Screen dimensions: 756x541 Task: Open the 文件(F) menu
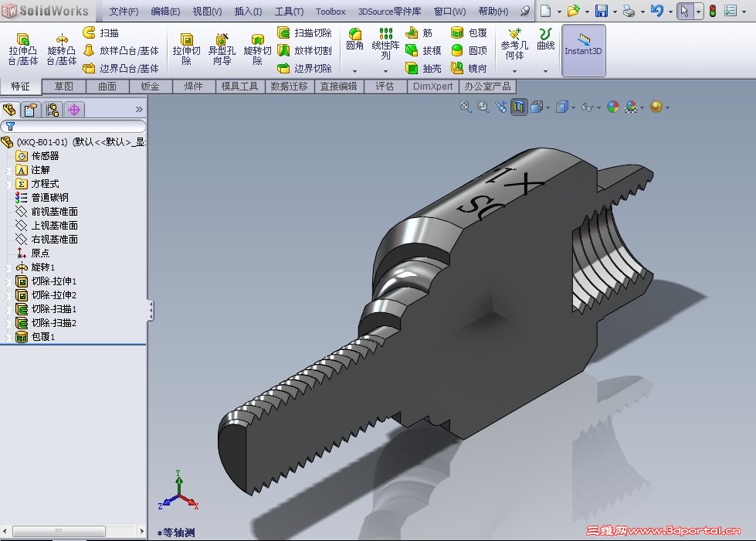124,11
